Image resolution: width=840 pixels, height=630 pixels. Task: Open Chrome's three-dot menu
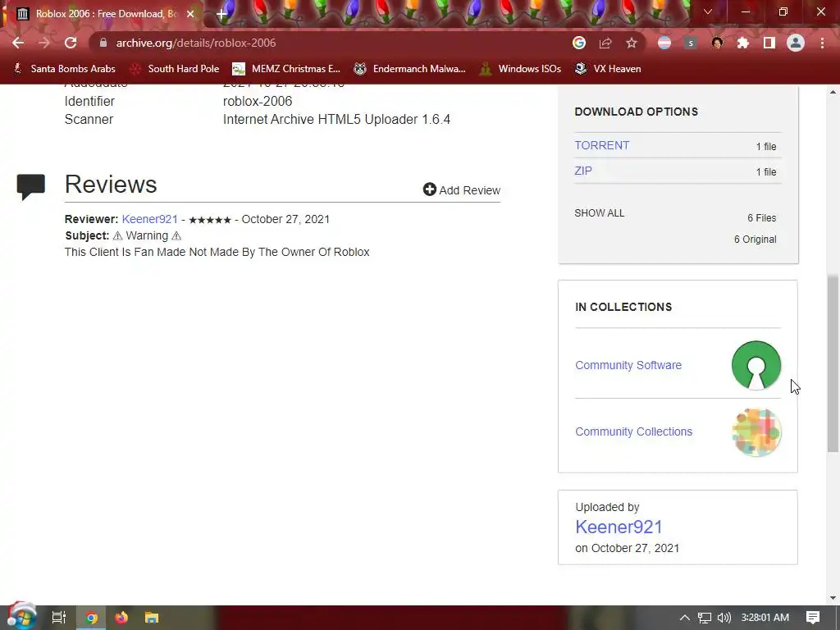coord(822,43)
